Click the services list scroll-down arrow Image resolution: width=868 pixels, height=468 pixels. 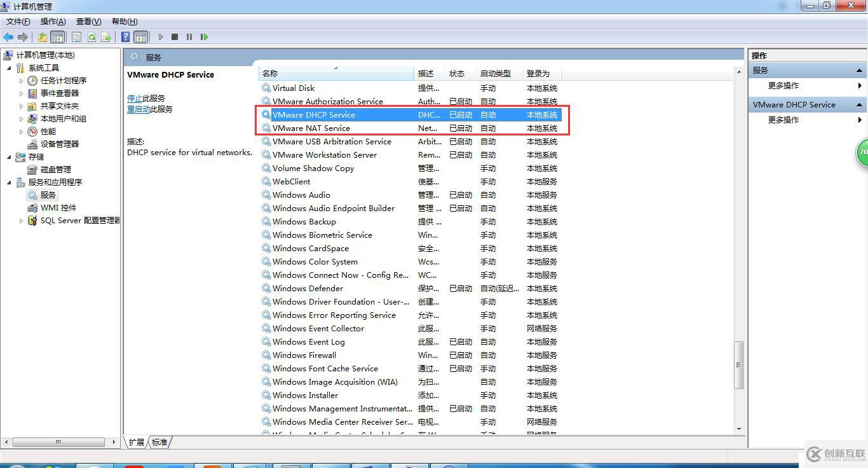738,429
